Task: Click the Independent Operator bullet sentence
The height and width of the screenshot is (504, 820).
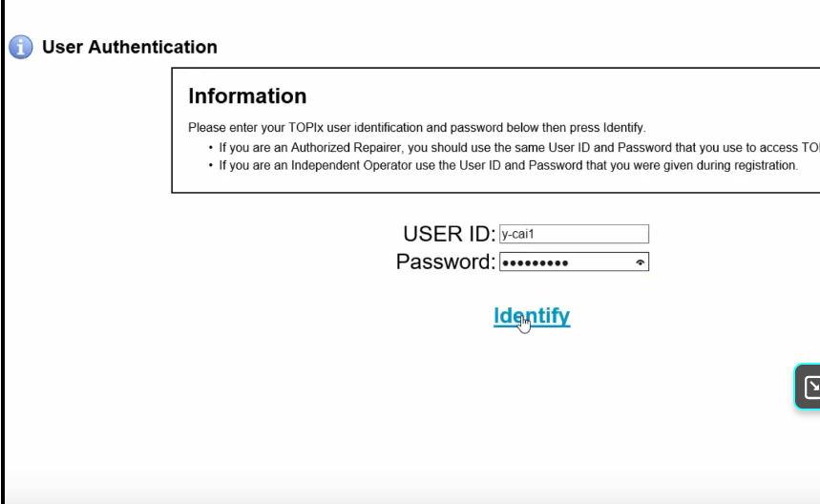Action: pyautogui.click(x=508, y=166)
